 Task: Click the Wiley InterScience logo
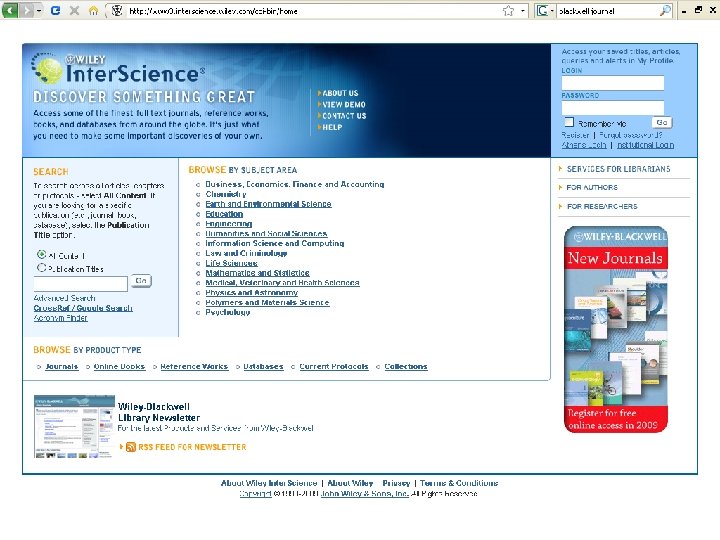coord(118,68)
